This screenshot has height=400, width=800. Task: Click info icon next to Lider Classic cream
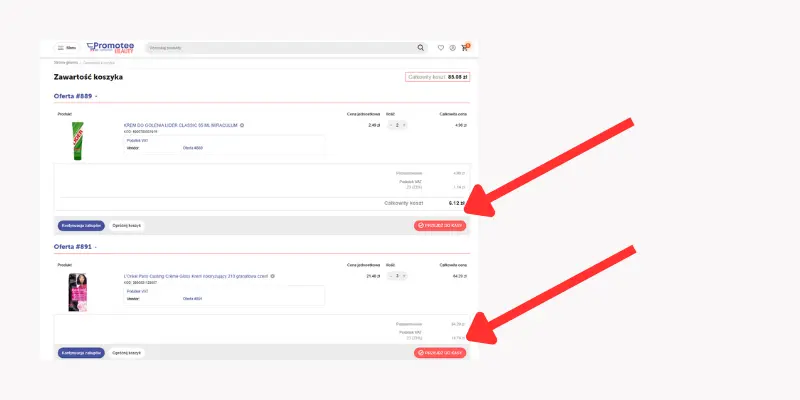coord(242,125)
